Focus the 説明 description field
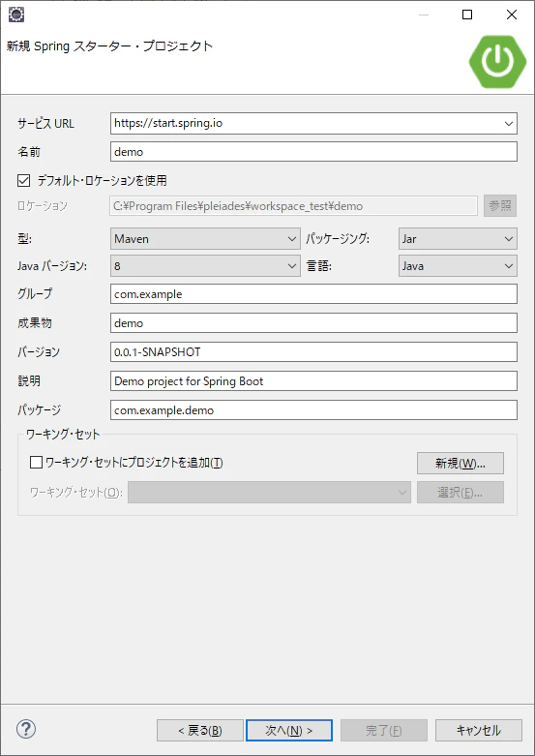The image size is (535, 756). pyautogui.click(x=313, y=380)
